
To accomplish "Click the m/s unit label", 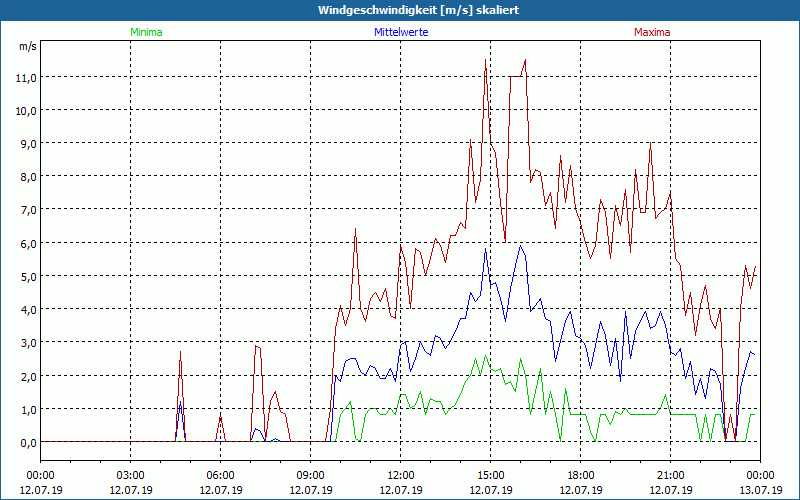I will [x=28, y=46].
